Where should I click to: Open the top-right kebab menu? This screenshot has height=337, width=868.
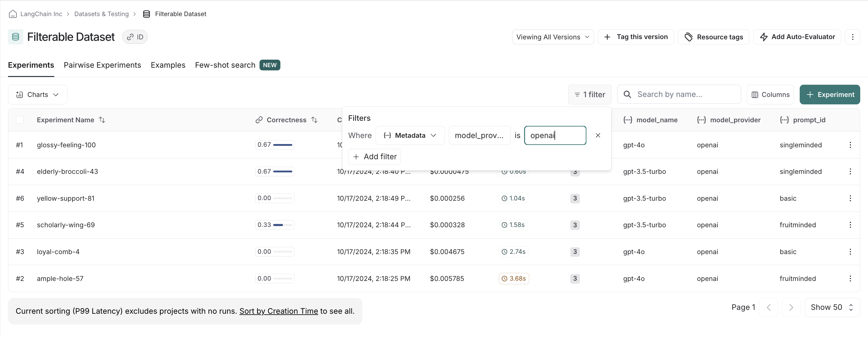pos(852,37)
